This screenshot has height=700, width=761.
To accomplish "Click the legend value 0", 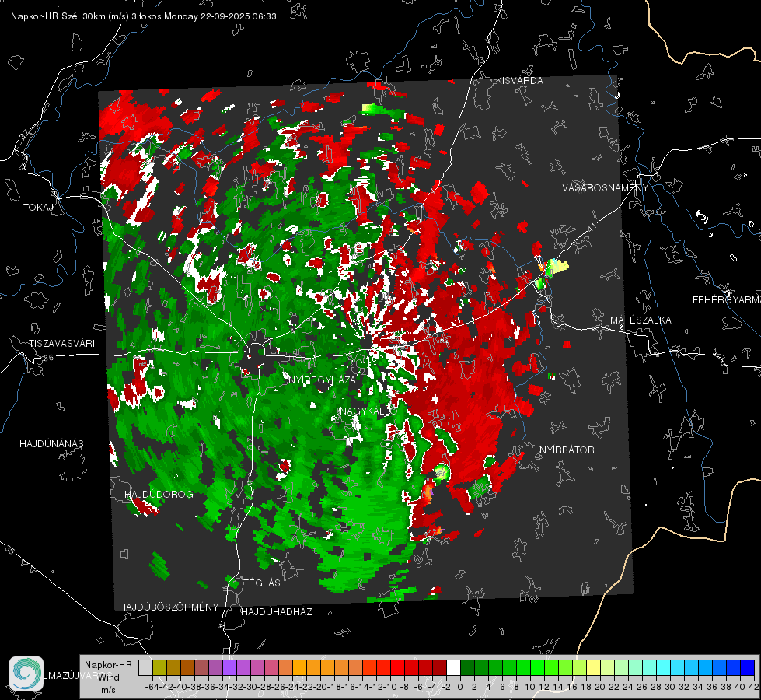I will [x=460, y=687].
